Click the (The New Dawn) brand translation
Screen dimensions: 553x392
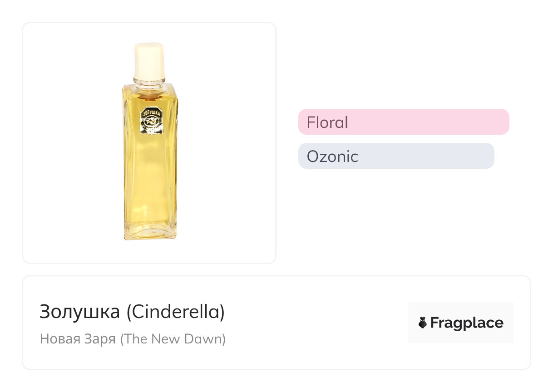[x=173, y=339]
